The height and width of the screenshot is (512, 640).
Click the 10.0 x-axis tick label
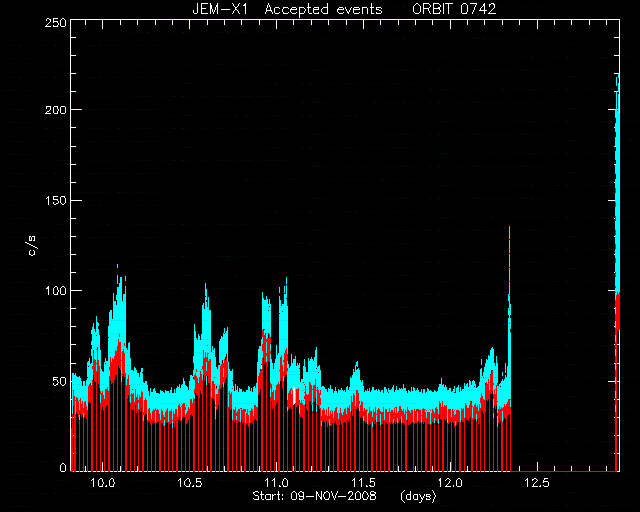coord(102,483)
